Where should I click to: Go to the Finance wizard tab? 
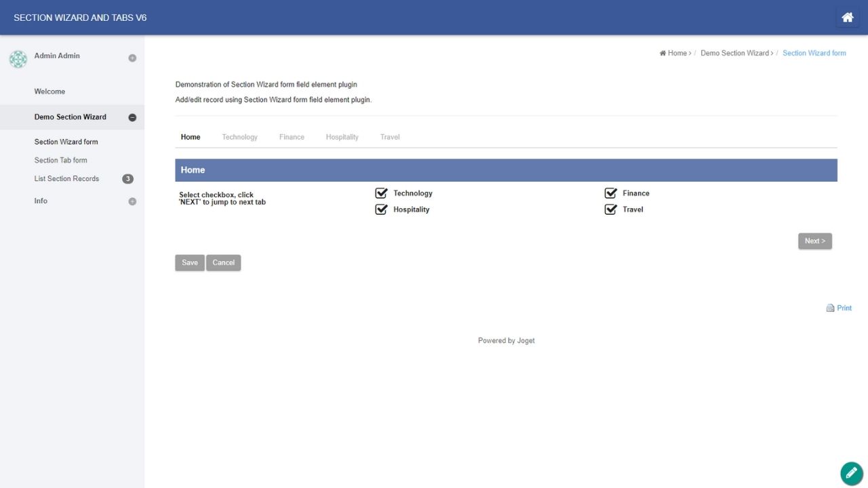point(292,137)
